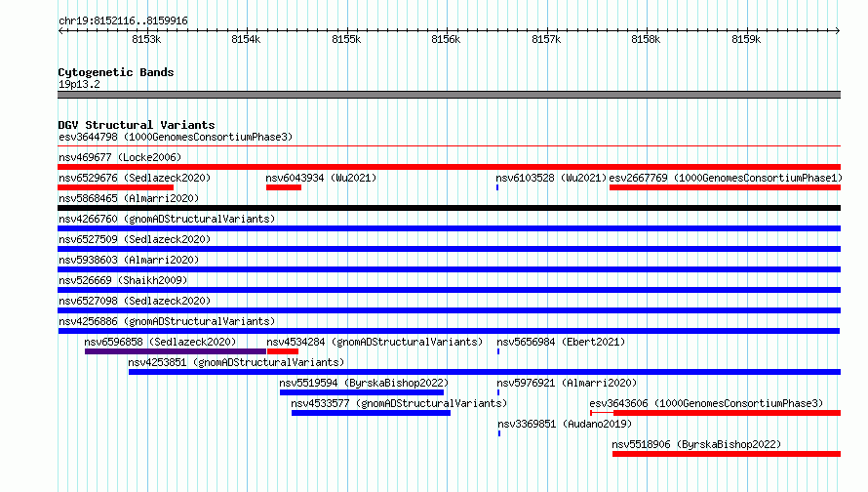Click the 8158k ruler position label
The image size is (868, 492).
point(646,39)
